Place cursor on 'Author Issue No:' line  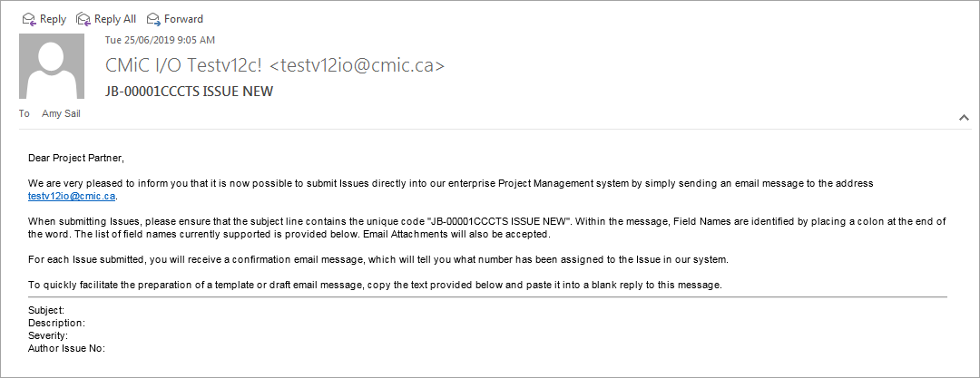[x=67, y=349]
